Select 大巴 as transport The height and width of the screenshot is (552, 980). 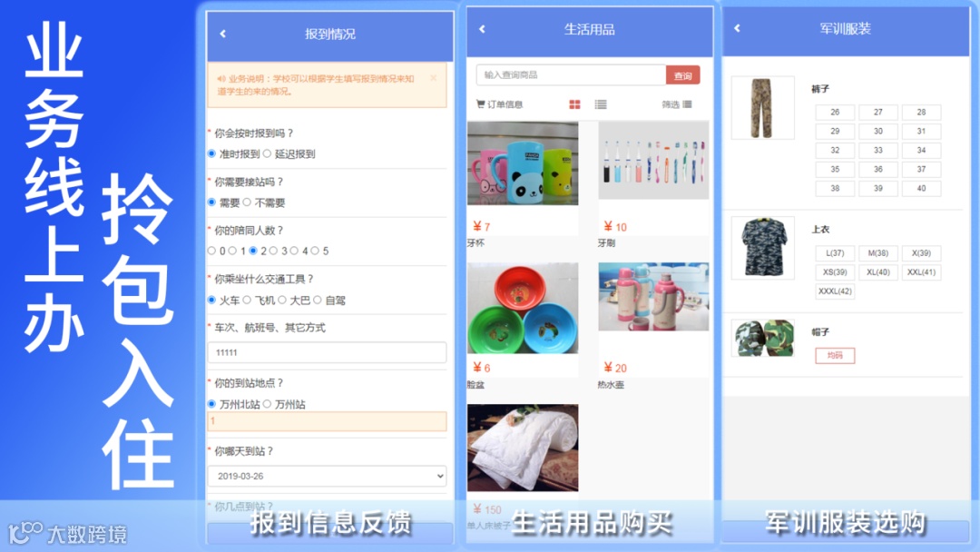[282, 301]
